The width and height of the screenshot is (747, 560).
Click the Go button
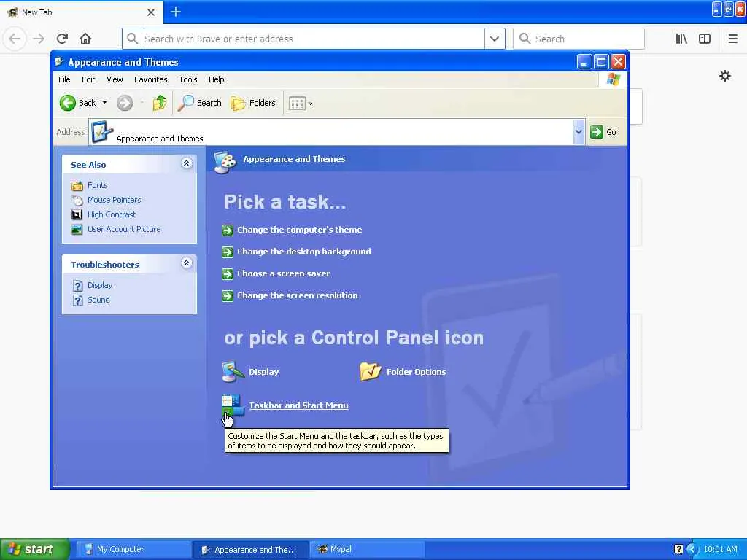click(x=603, y=132)
